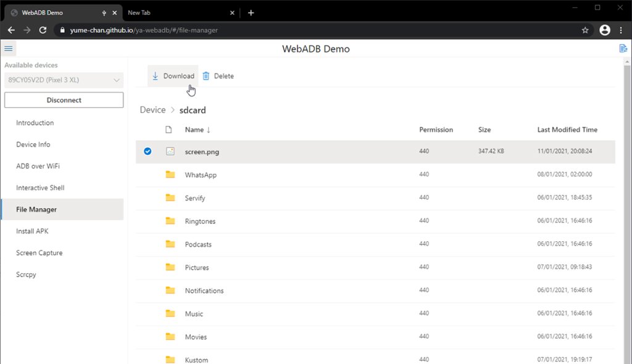Open the WhatsApp folder icon

(170, 175)
